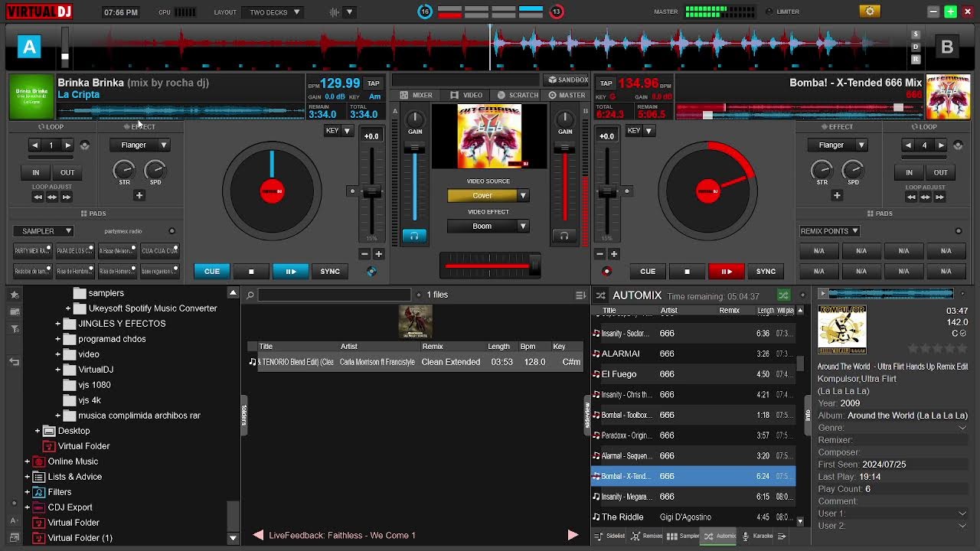The image size is (980, 551).
Task: Open the extra tabs icon after Karaoke
Action: click(782, 536)
